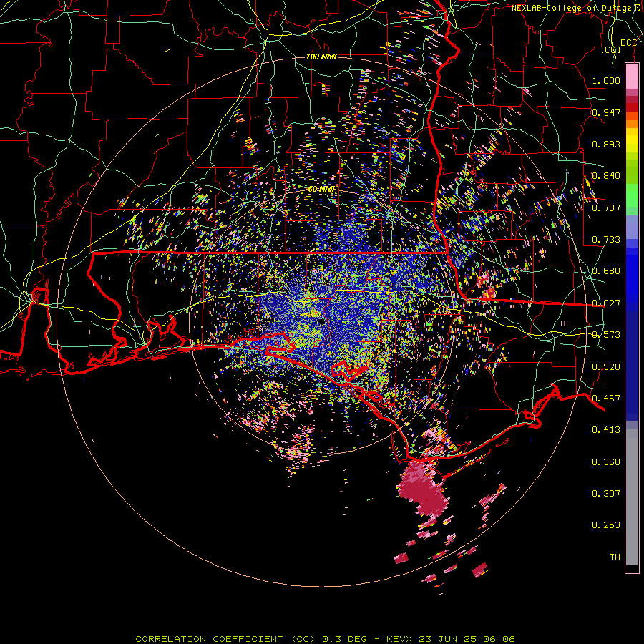Click the gray segment of the color bar
The image size is (644, 644).
pos(632,497)
